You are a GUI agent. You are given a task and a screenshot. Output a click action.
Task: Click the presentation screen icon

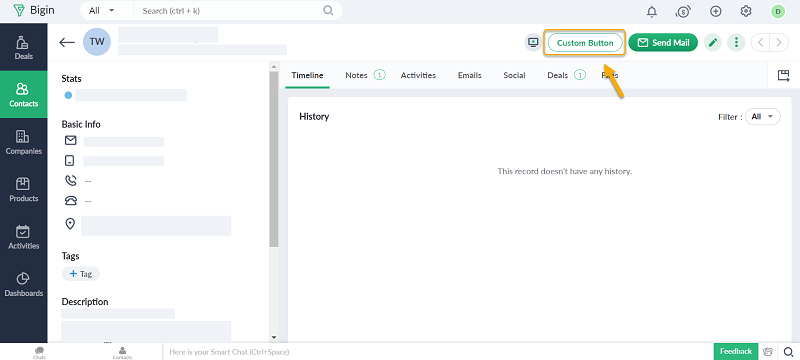point(533,42)
